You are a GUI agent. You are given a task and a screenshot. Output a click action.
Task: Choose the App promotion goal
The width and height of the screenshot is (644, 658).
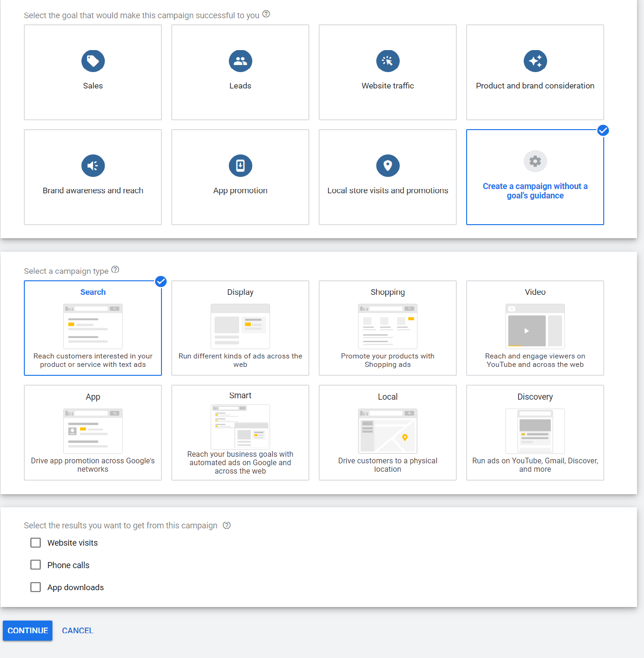[240, 166]
